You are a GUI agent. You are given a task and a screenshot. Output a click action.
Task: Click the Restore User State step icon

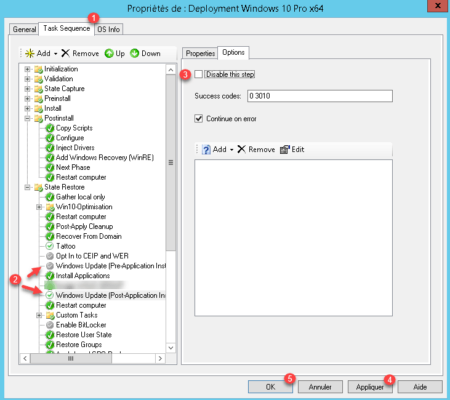click(50, 335)
